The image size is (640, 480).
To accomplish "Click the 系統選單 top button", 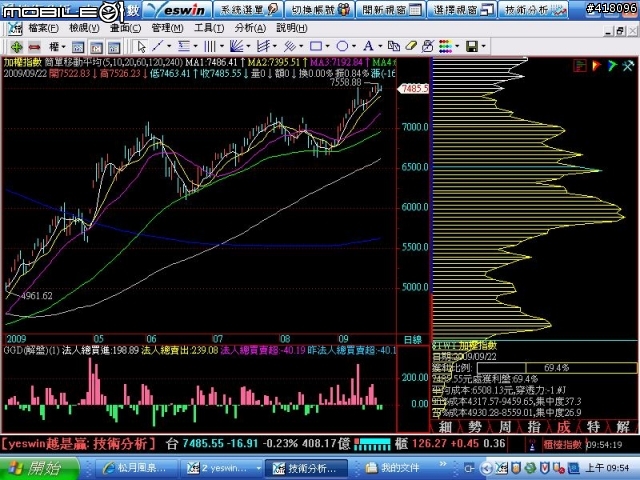I will [x=248, y=9].
